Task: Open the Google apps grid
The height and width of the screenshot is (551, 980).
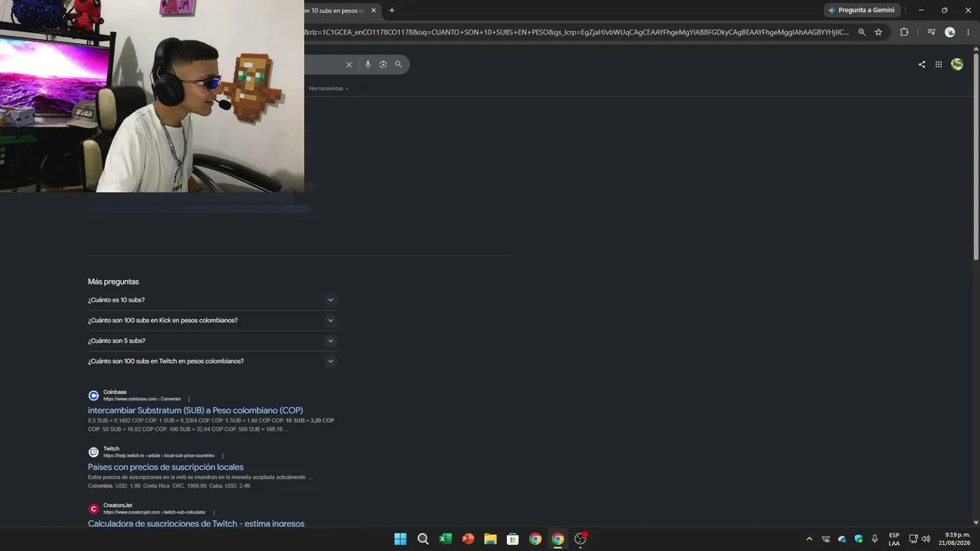Action: [939, 64]
